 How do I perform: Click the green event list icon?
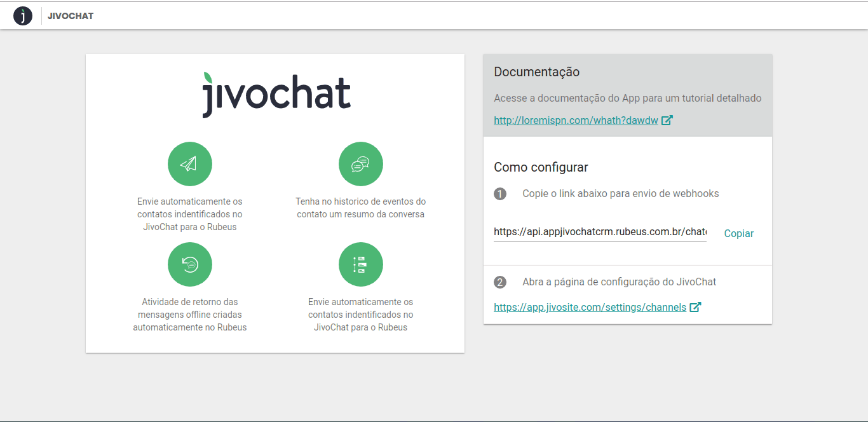360,264
